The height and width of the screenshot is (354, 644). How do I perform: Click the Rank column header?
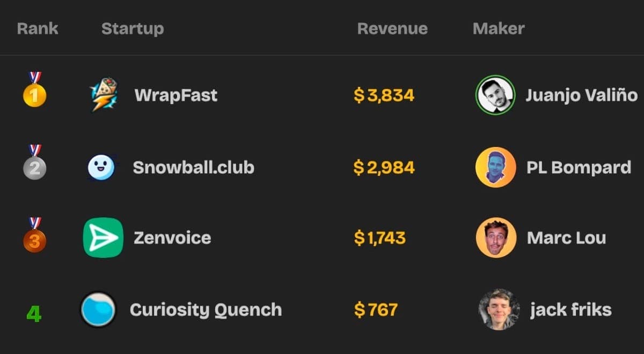click(x=38, y=28)
